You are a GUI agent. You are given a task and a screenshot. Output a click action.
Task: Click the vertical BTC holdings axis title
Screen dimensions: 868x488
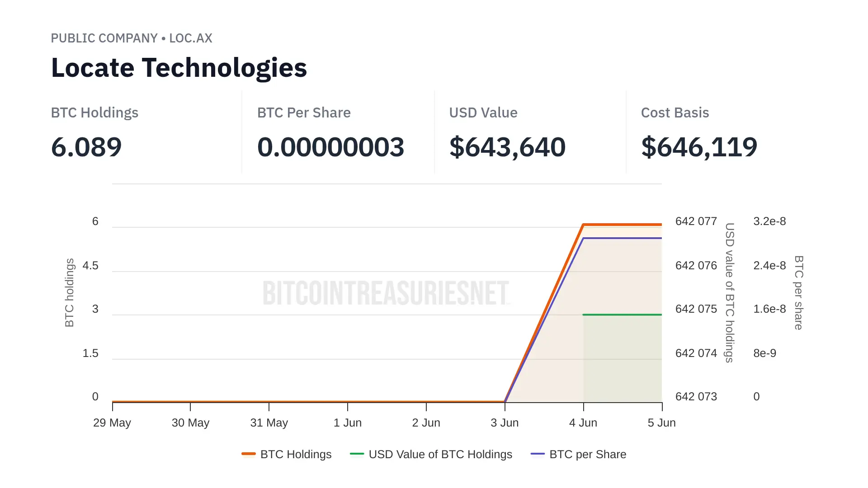coord(69,293)
